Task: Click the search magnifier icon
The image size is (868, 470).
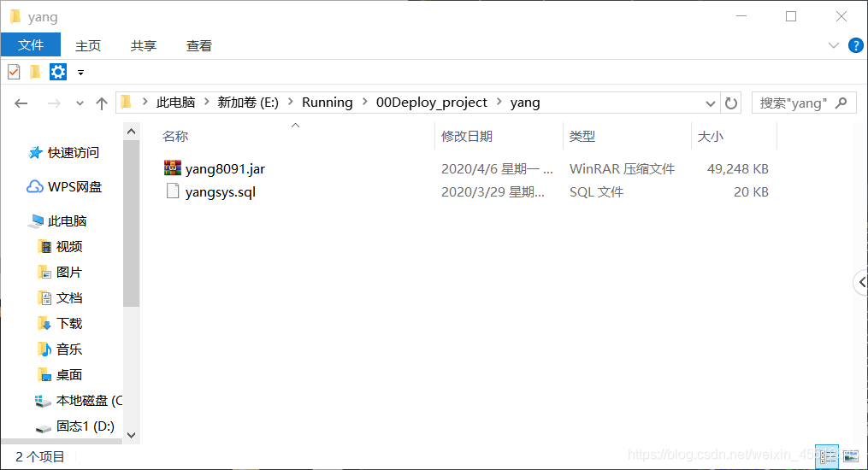Action: [x=841, y=103]
